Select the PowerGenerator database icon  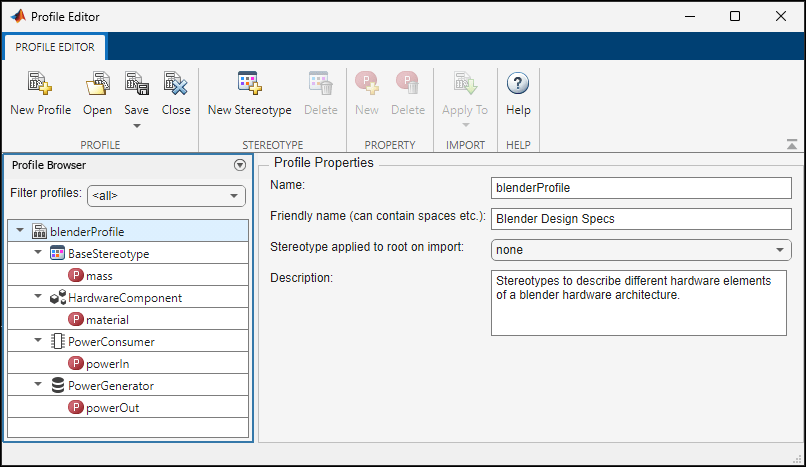point(58,385)
